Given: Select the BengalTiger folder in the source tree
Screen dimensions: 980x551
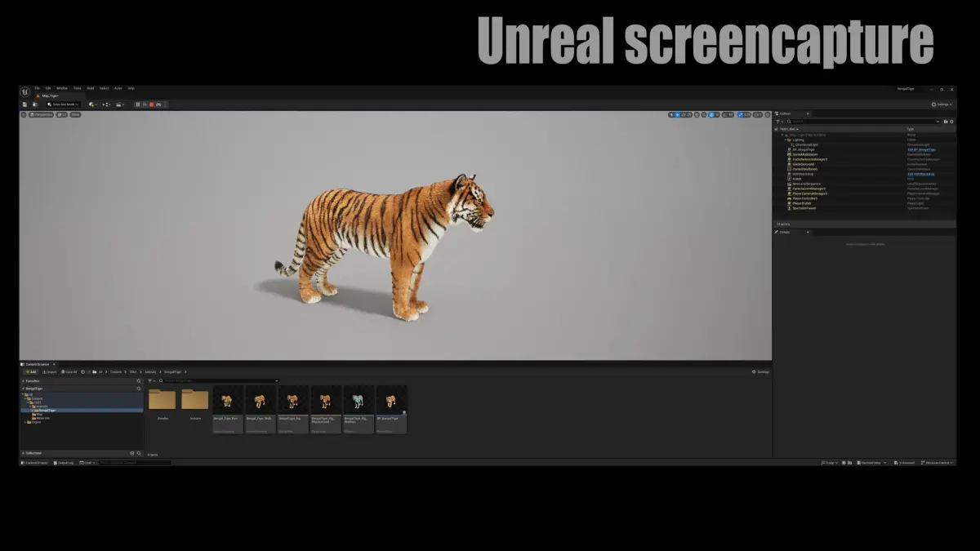Looking at the screenshot, I should (47, 411).
